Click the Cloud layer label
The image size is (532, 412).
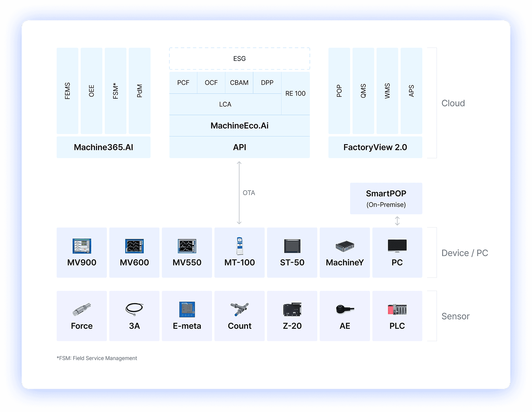pos(453,103)
